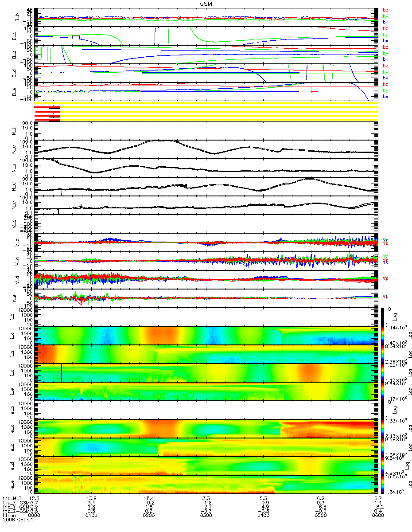412x532 pixels.
Task: Click the green by legend of panel B_c
Action: (386, 35)
